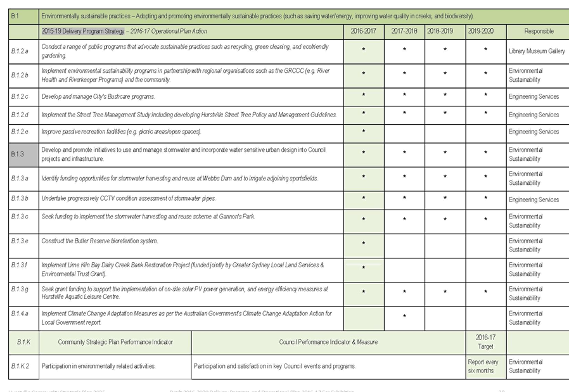Click the Report every six months cell
The height and width of the screenshot is (392, 569).
(485, 366)
